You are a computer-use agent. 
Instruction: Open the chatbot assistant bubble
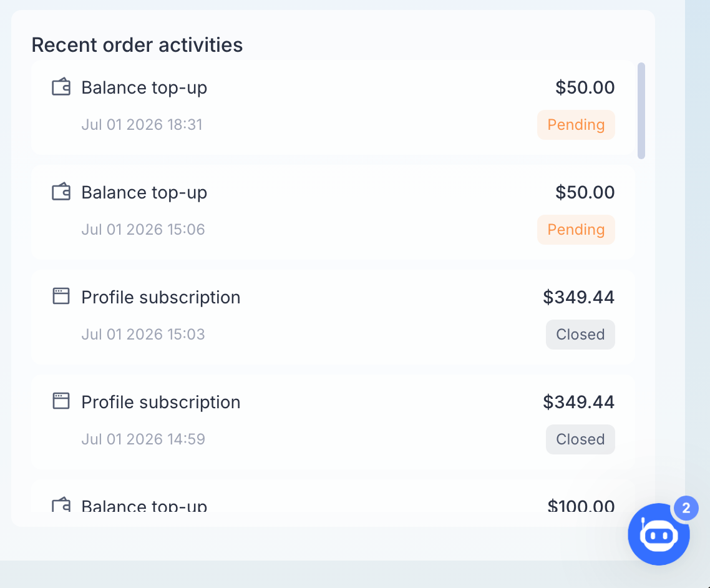pyautogui.click(x=658, y=534)
